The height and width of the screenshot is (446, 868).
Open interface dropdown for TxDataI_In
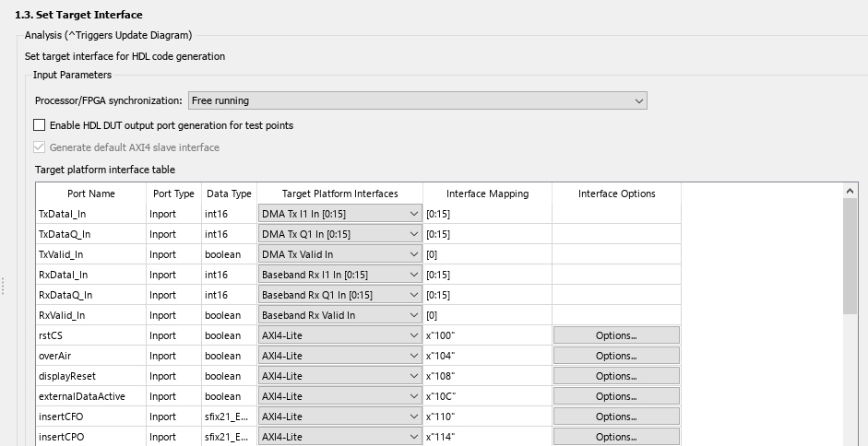(x=339, y=214)
